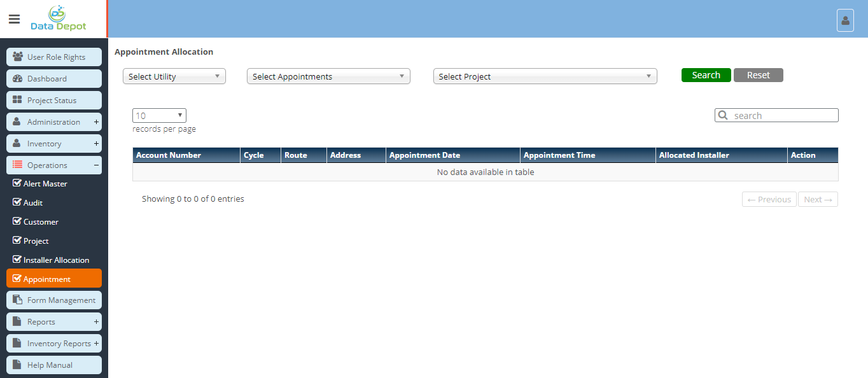Open the Inventory Reports menu item
868x378 pixels.
tap(59, 343)
